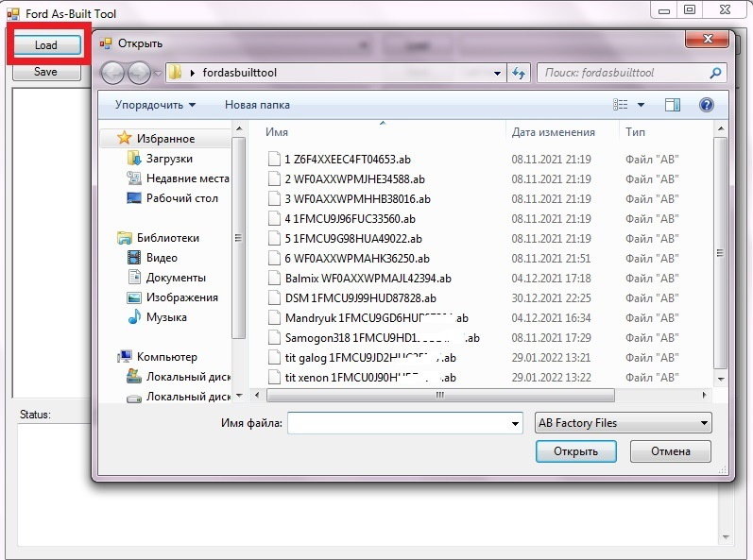The height and width of the screenshot is (560, 753).
Task: Open the address bar history dropdown
Action: (x=497, y=73)
